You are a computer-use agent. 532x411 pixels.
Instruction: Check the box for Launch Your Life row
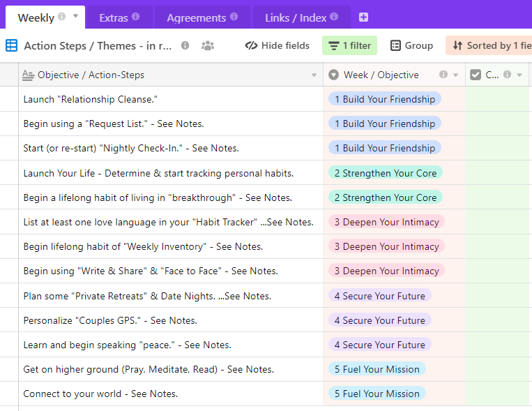click(497, 173)
